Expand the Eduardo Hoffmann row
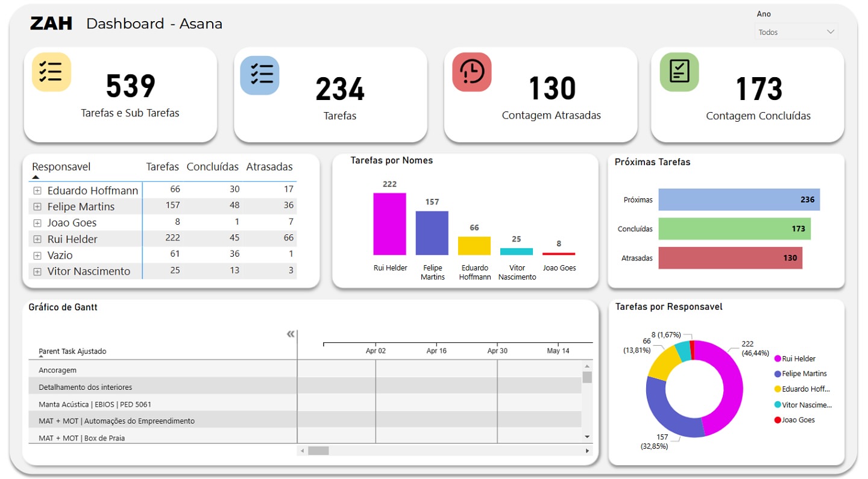The image size is (868, 479). [x=37, y=190]
